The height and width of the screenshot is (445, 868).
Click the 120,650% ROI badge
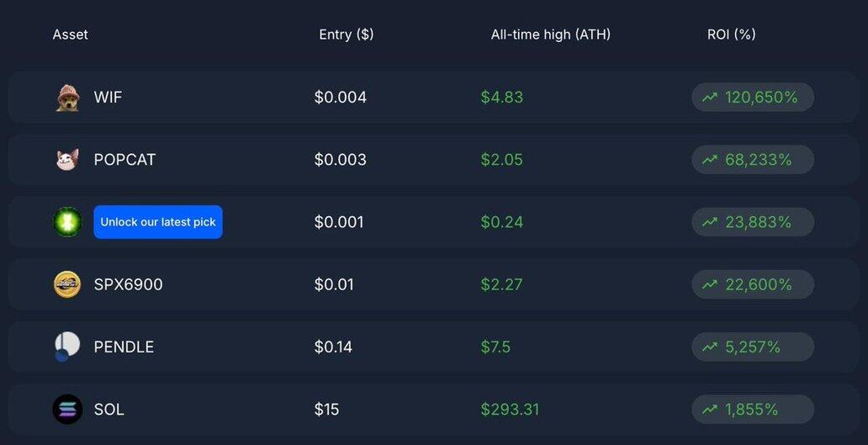tap(752, 98)
